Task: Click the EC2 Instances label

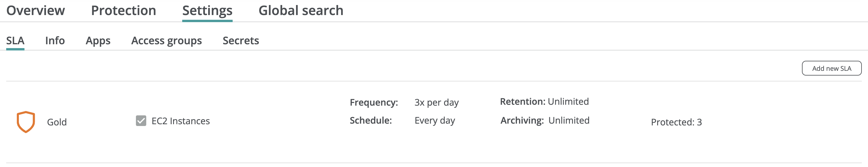Action: [x=181, y=121]
